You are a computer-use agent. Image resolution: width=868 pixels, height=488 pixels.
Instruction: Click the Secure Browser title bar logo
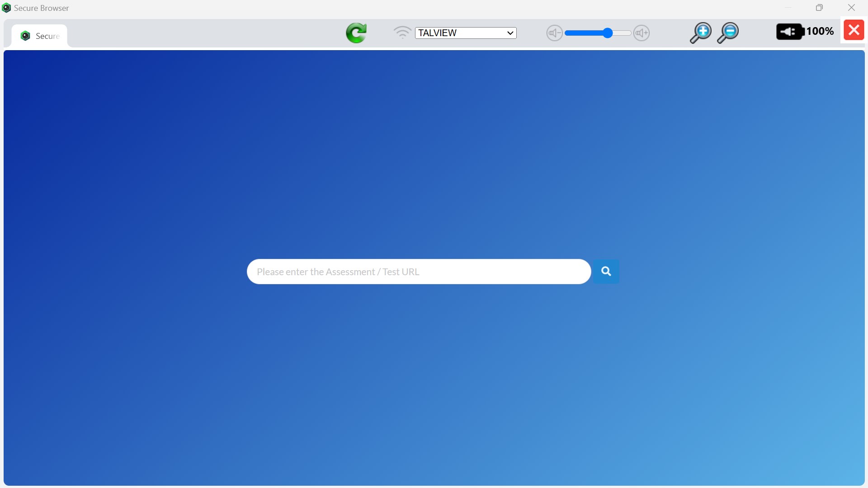tap(6, 8)
